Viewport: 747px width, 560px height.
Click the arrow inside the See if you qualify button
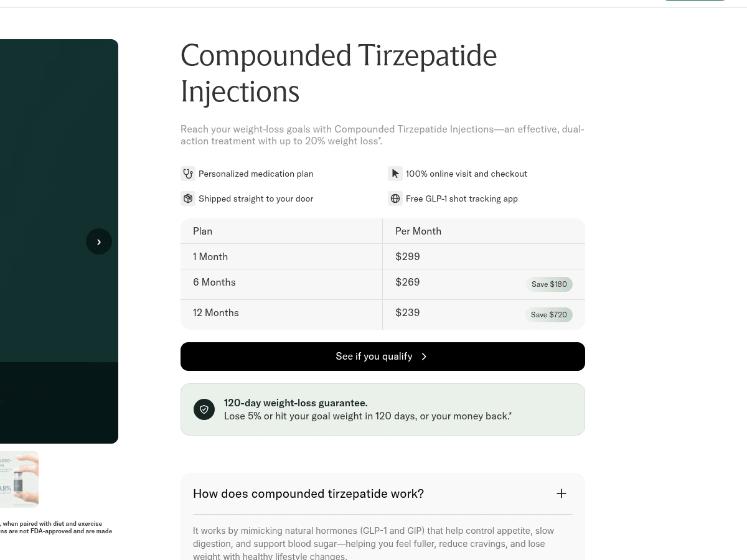click(x=425, y=357)
